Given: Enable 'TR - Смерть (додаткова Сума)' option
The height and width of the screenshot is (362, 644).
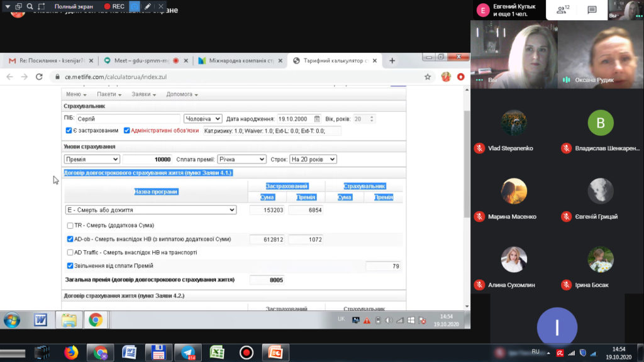Looking at the screenshot, I should pyautogui.click(x=70, y=225).
